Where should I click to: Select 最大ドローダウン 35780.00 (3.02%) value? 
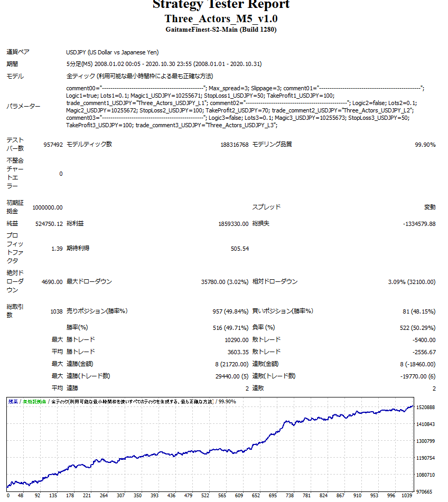coord(225,282)
